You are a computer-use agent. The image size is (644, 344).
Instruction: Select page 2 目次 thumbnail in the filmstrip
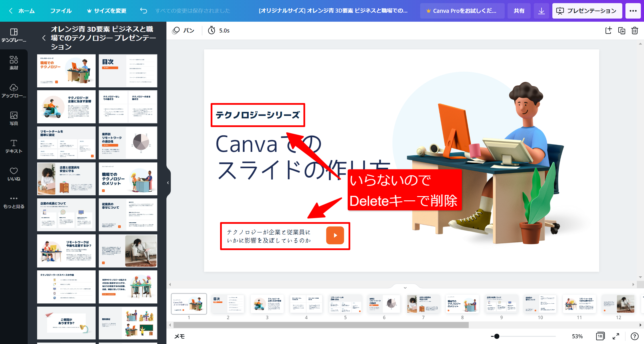(x=228, y=304)
